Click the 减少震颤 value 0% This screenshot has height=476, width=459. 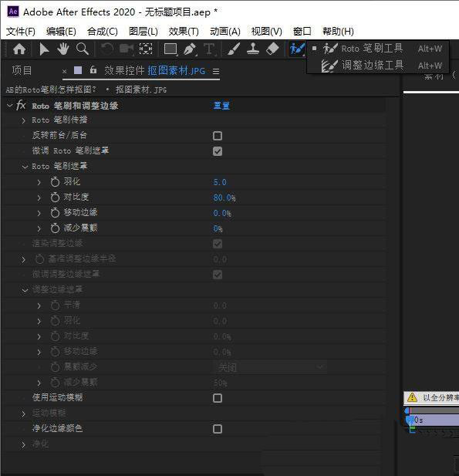tap(218, 228)
